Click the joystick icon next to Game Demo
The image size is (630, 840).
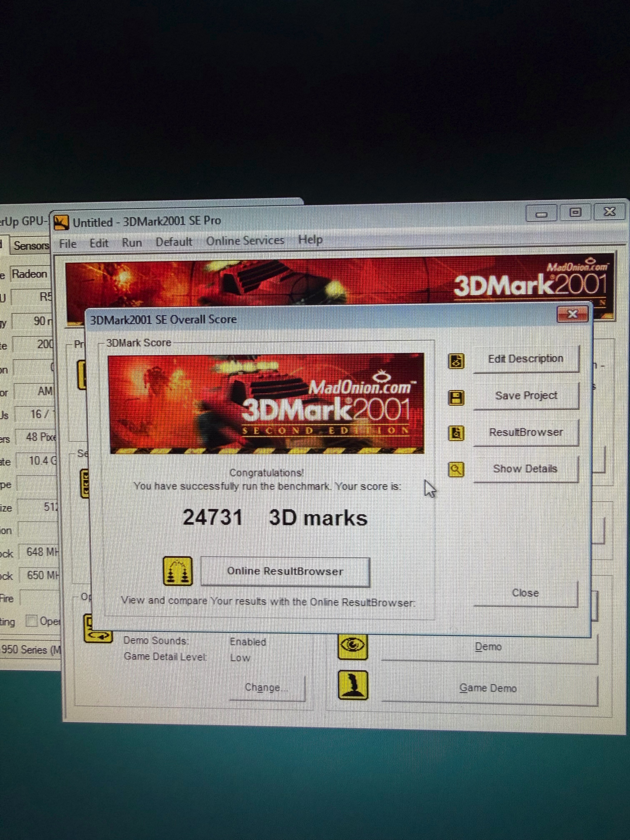(x=353, y=685)
